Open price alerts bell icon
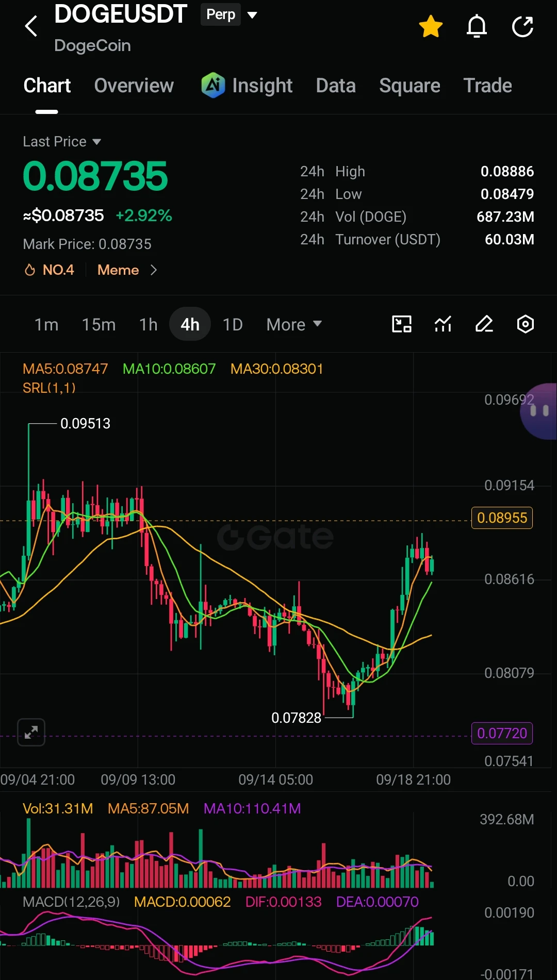Image resolution: width=557 pixels, height=980 pixels. point(477,27)
